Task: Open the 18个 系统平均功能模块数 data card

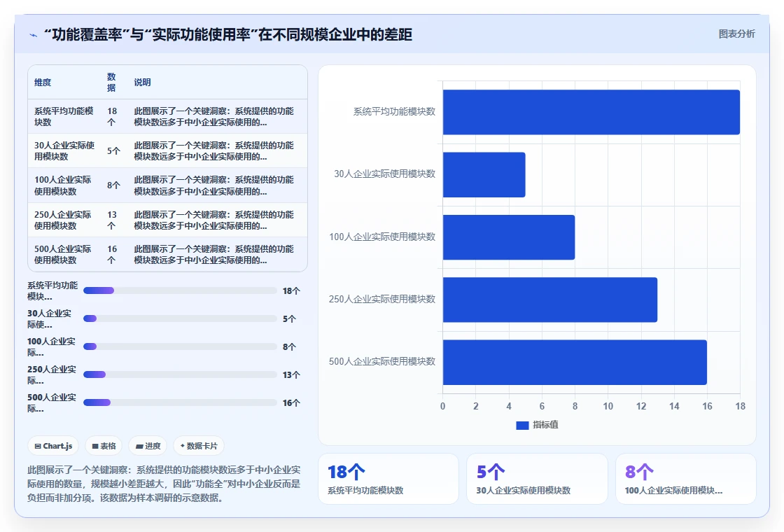Action: pos(388,479)
